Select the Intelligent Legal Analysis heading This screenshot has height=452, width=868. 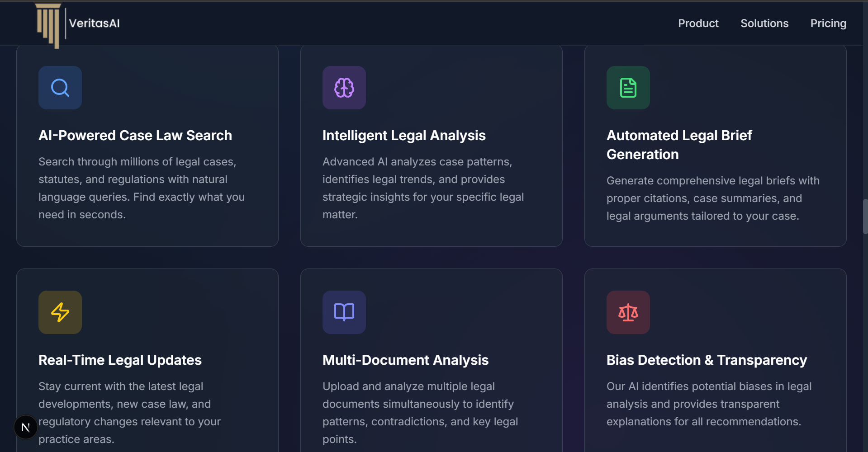[404, 135]
